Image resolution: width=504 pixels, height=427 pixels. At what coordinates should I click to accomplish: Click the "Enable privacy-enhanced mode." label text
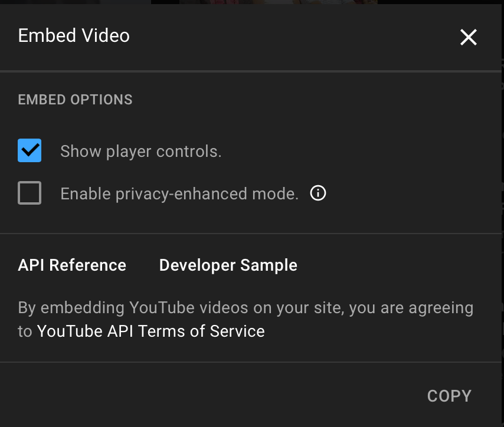[x=179, y=193]
